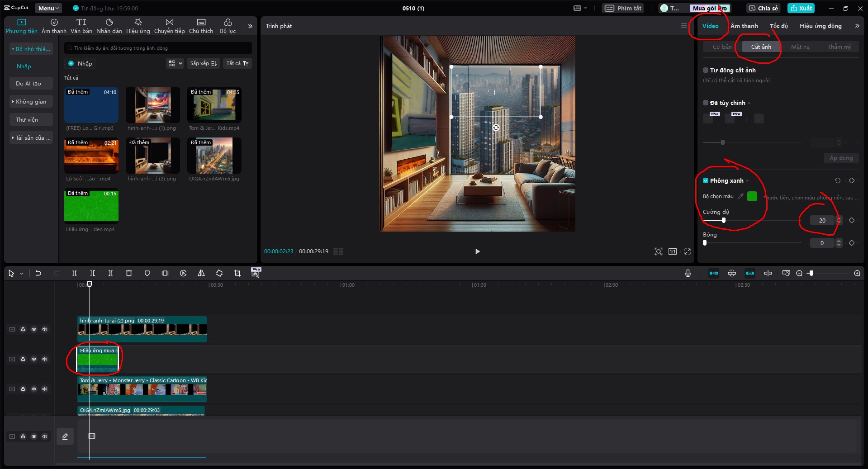Select the Cơ bản sub-tab
This screenshot has width=868, height=469.
tap(722, 47)
